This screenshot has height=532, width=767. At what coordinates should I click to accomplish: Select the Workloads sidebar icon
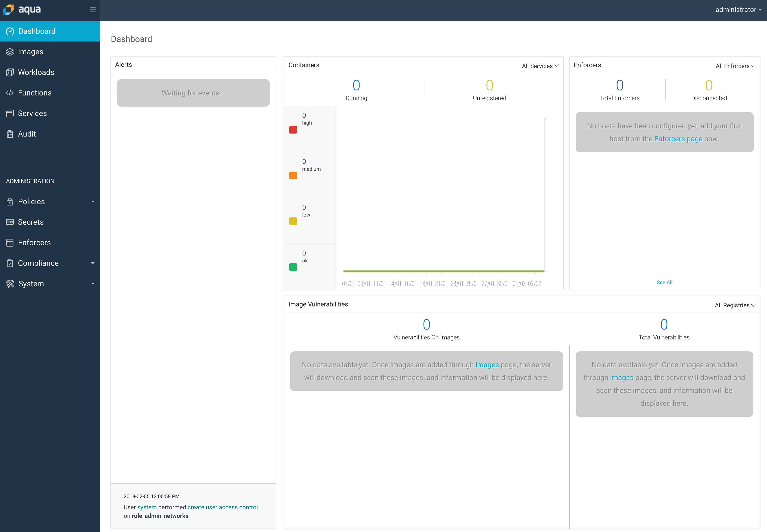coord(10,72)
